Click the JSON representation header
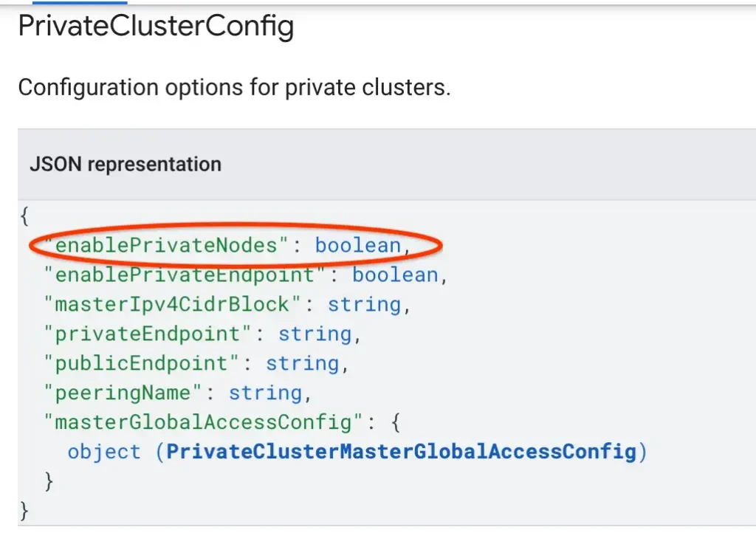This screenshot has width=756, height=544. pos(126,165)
